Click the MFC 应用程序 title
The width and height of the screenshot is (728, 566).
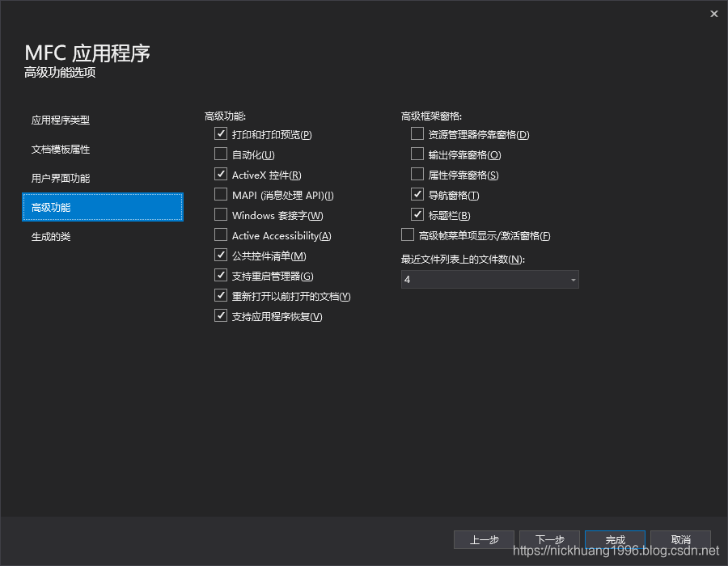click(x=87, y=53)
